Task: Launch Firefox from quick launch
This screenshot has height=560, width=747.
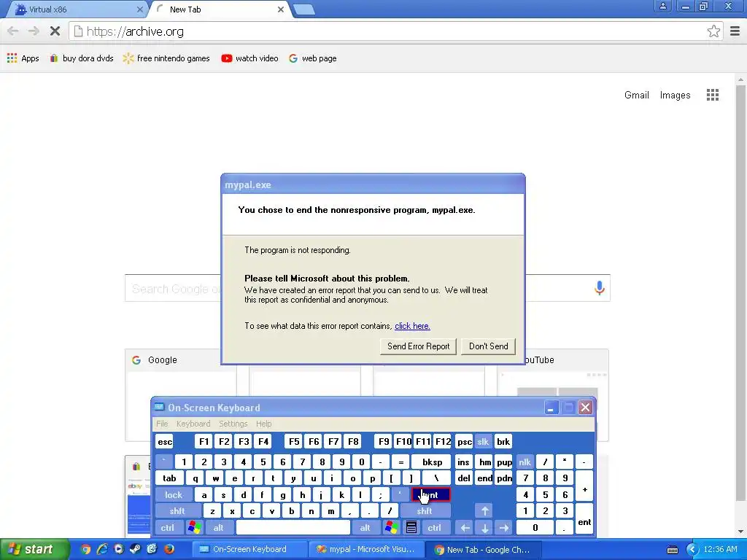Action: (x=169, y=549)
